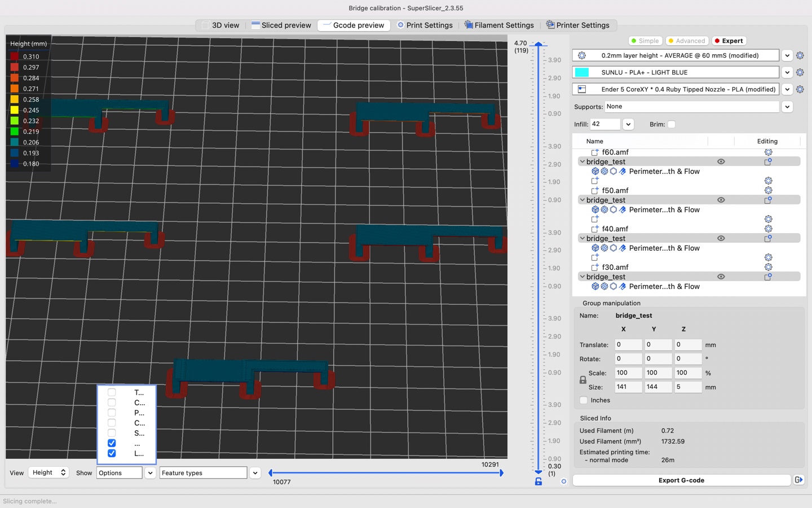Switch to Simple mode
The height and width of the screenshot is (508, 812).
click(x=645, y=41)
